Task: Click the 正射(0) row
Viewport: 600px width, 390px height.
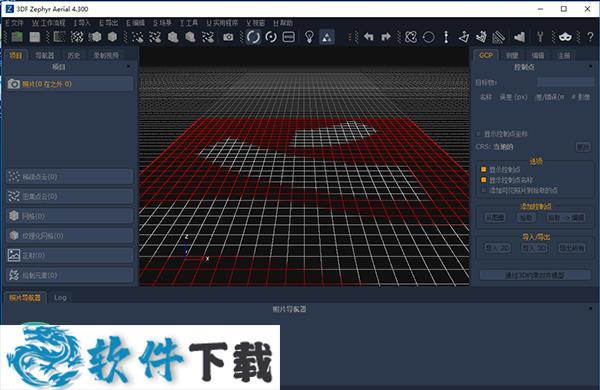Action: [70, 255]
